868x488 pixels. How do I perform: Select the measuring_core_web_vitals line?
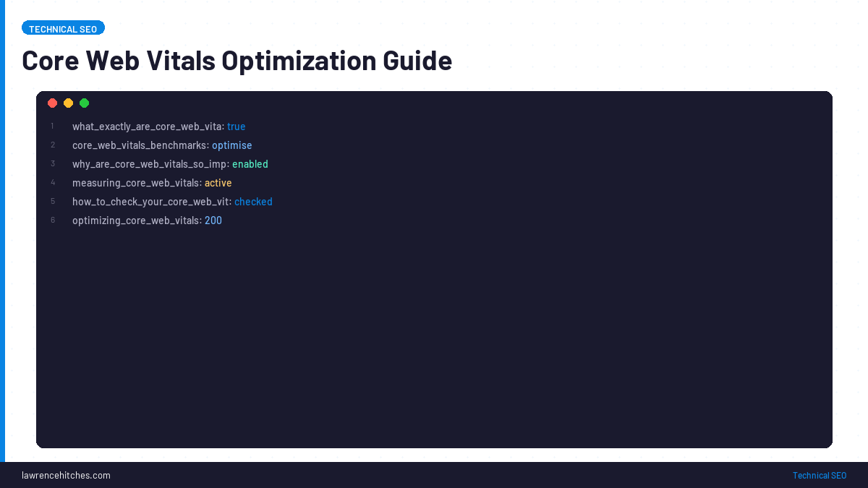[x=135, y=182]
